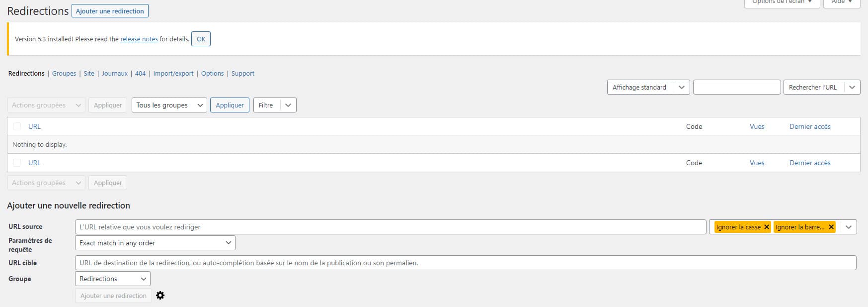
Task: Tick the header select-all checkbox
Action: tap(17, 126)
